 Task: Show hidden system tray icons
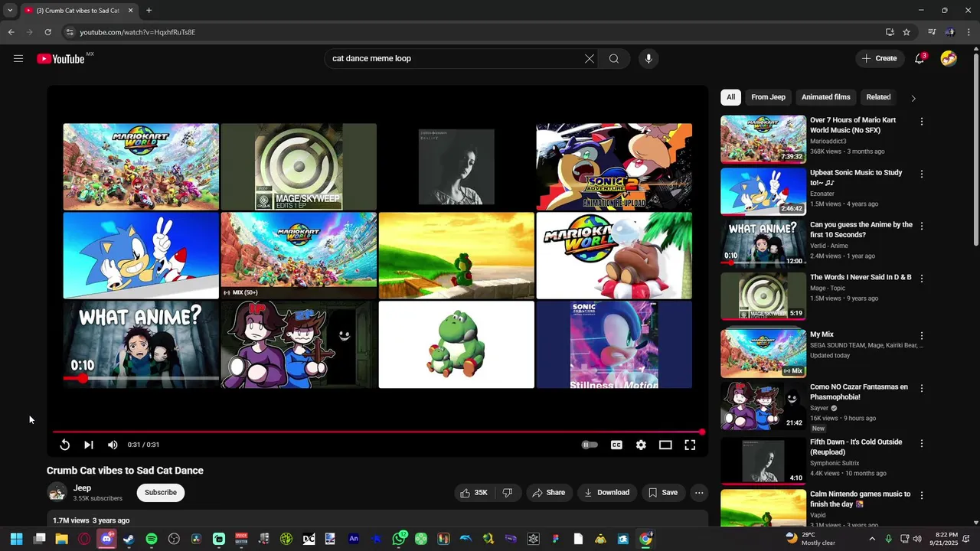pyautogui.click(x=871, y=539)
